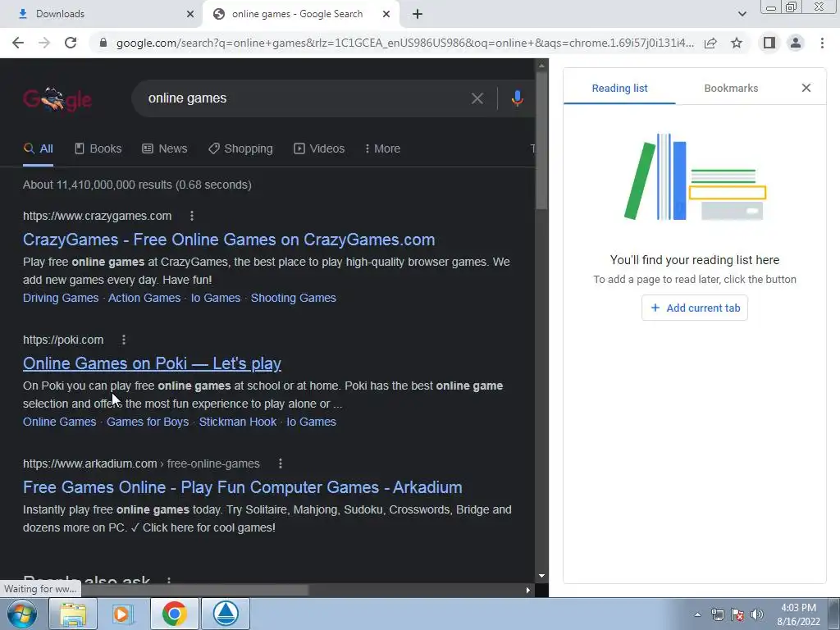840x630 pixels.
Task: Close the online games Google Search tab
Action: 386,14
